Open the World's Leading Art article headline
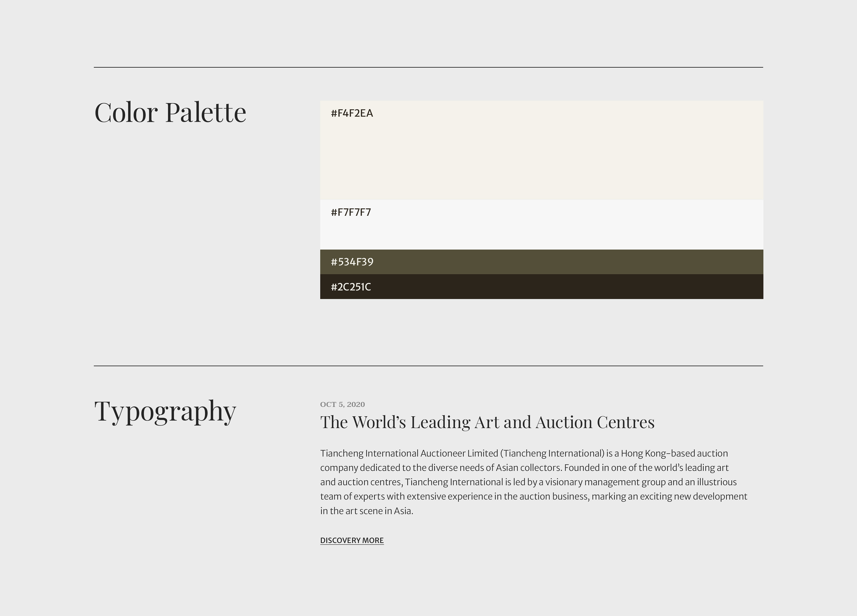 point(487,422)
